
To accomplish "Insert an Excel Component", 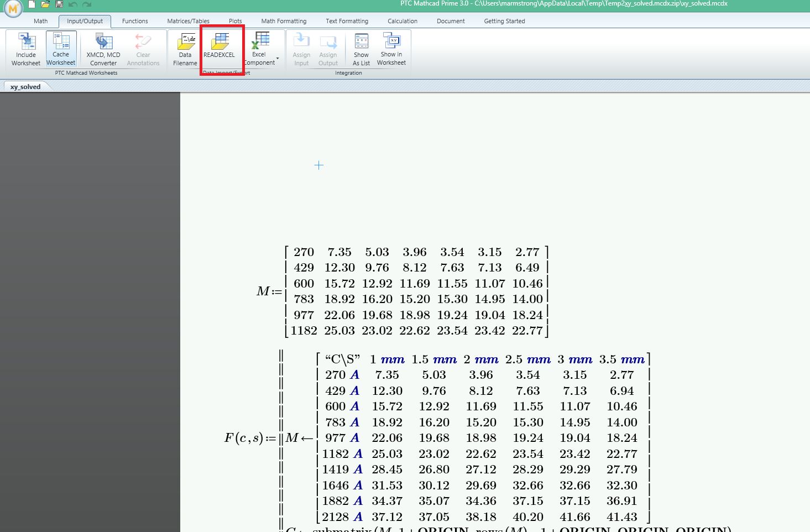I will pos(259,49).
